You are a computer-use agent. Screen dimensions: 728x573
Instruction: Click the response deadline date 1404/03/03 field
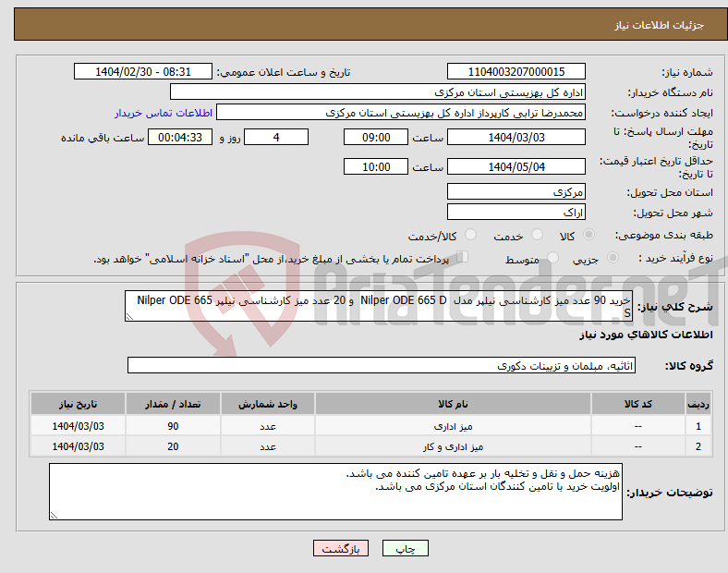(x=516, y=137)
